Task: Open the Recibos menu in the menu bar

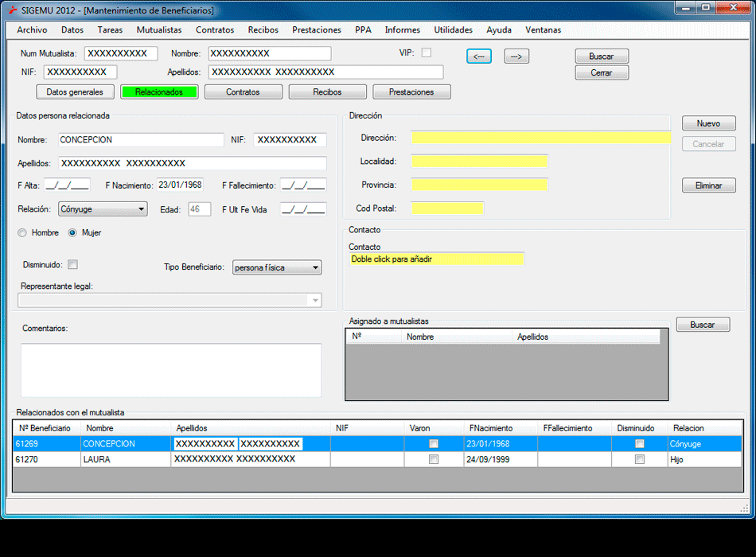Action: point(263,30)
